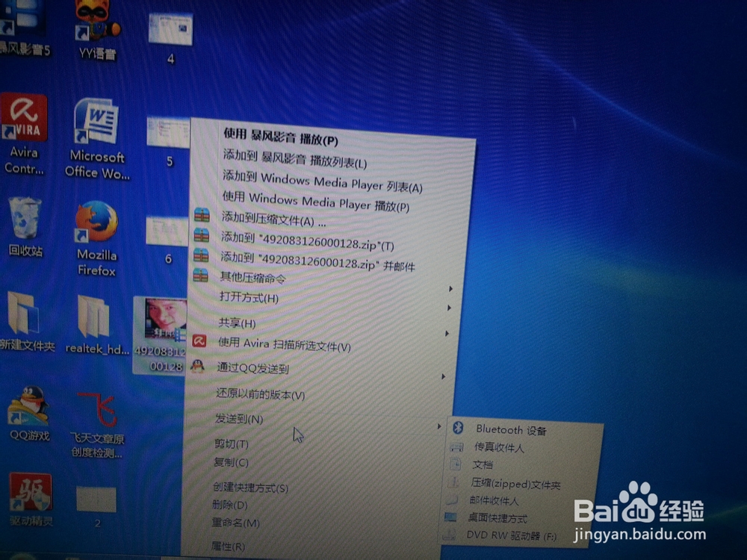Choose 复制(C) in context menu
The width and height of the screenshot is (747, 560).
(x=231, y=462)
